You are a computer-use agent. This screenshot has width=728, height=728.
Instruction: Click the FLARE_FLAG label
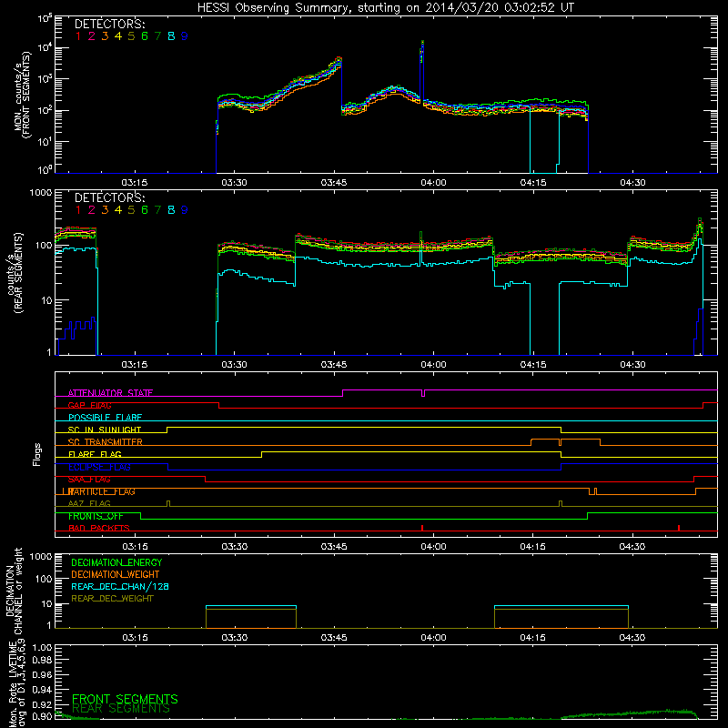95,454
